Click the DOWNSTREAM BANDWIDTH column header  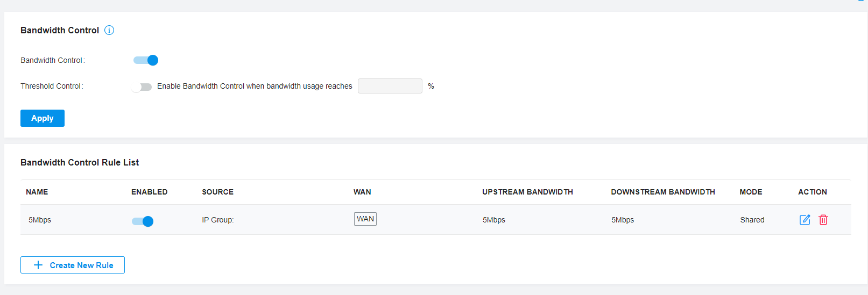(663, 192)
